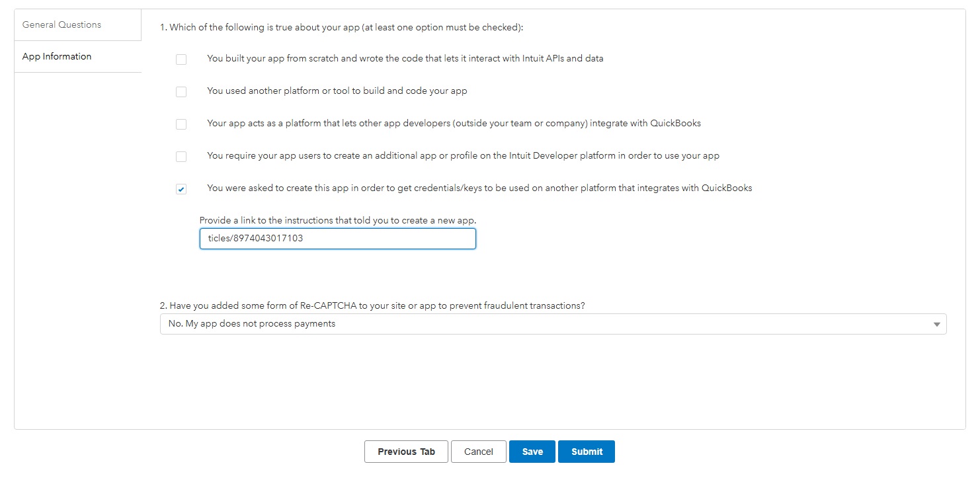Click the dropdown arrow on the Re-CAPTCHA field
Image resolution: width=980 pixels, height=480 pixels.
pyautogui.click(x=936, y=325)
